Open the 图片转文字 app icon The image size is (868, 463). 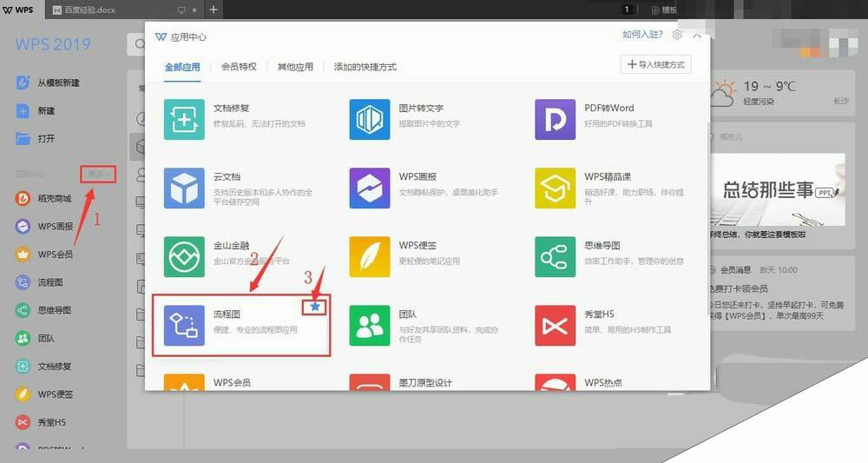(x=369, y=119)
